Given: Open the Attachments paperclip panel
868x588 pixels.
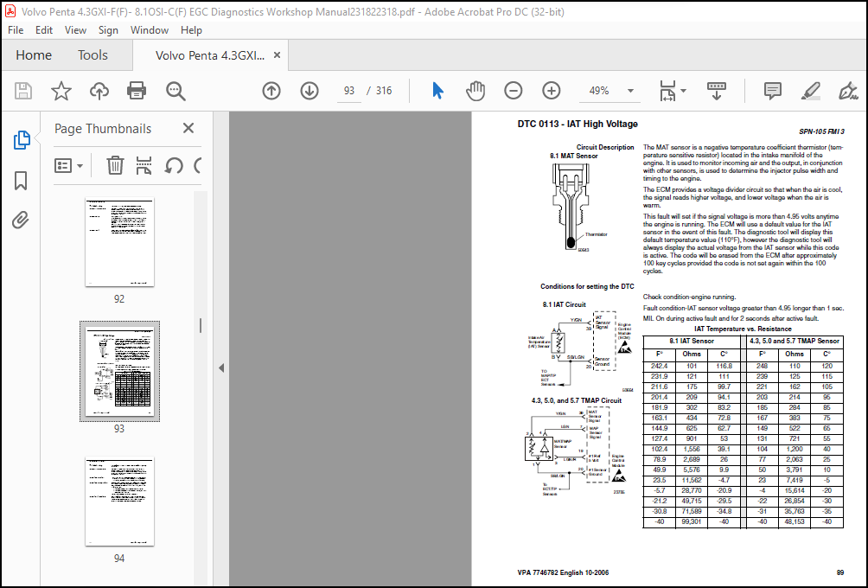Looking at the screenshot, I should pyautogui.click(x=21, y=220).
